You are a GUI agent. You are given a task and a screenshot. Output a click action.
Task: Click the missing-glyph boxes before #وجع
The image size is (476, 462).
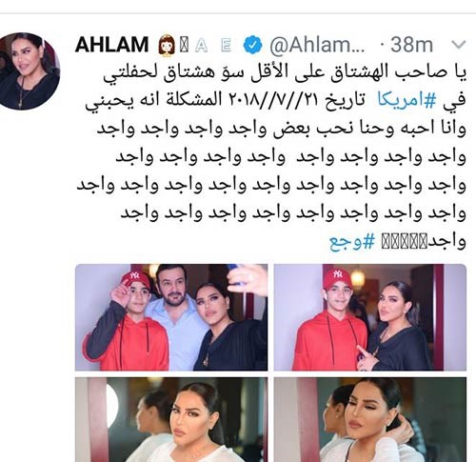pos(404,243)
